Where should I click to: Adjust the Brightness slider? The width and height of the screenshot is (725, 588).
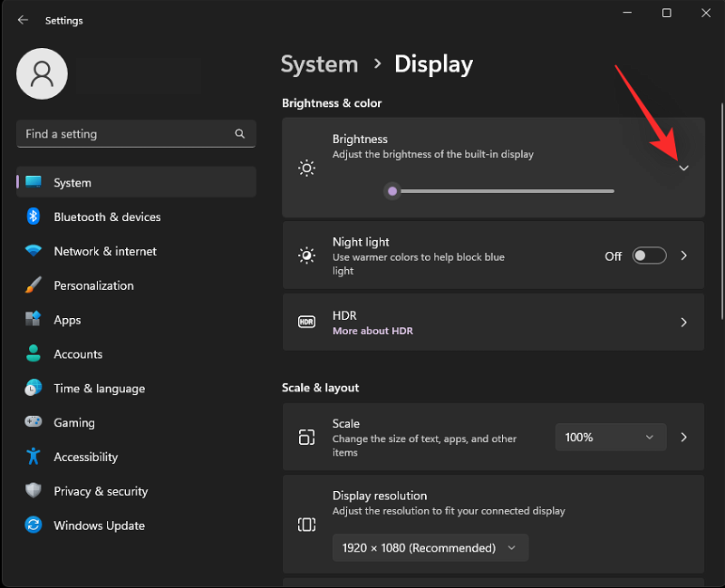point(392,190)
